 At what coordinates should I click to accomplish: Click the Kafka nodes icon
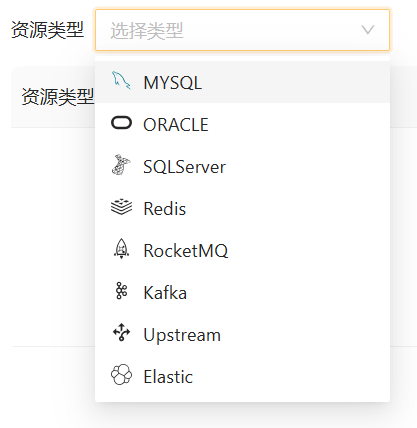click(121, 291)
